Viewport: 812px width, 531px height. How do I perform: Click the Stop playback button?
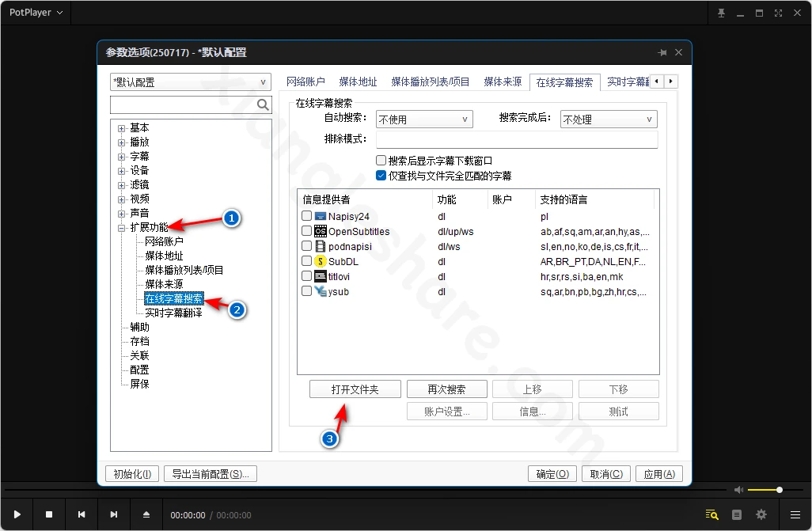tap(49, 514)
